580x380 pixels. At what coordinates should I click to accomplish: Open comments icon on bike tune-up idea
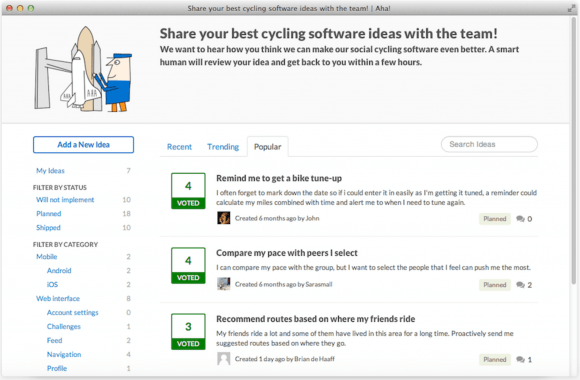520,219
